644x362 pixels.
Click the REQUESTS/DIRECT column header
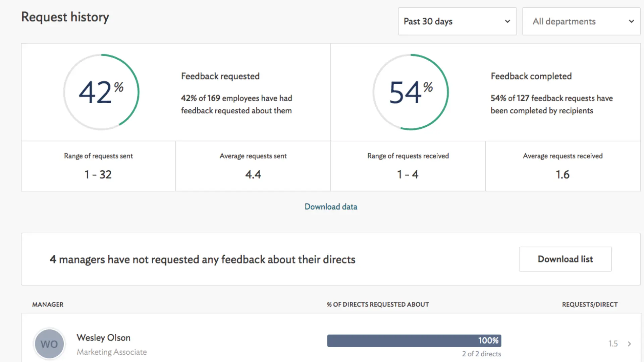pos(590,304)
